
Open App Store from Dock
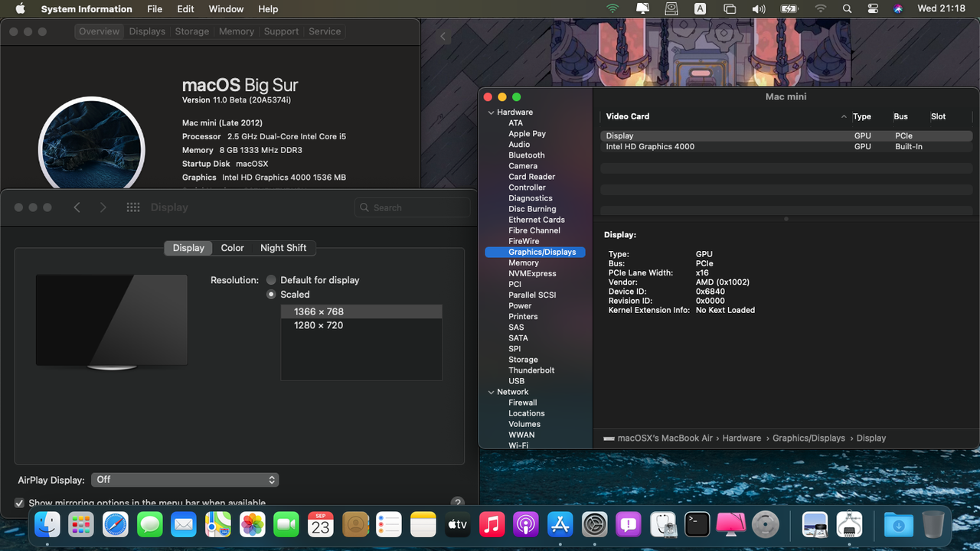tap(560, 524)
